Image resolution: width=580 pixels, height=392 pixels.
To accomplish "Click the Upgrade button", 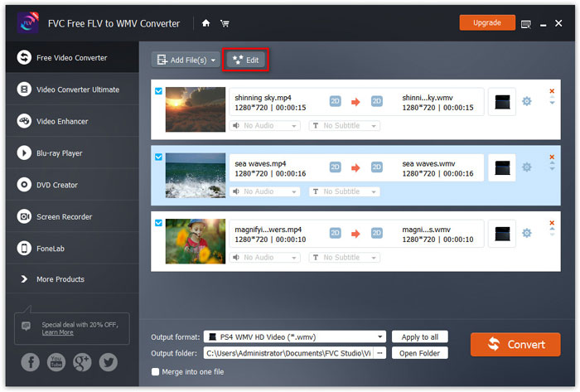I will tap(487, 22).
